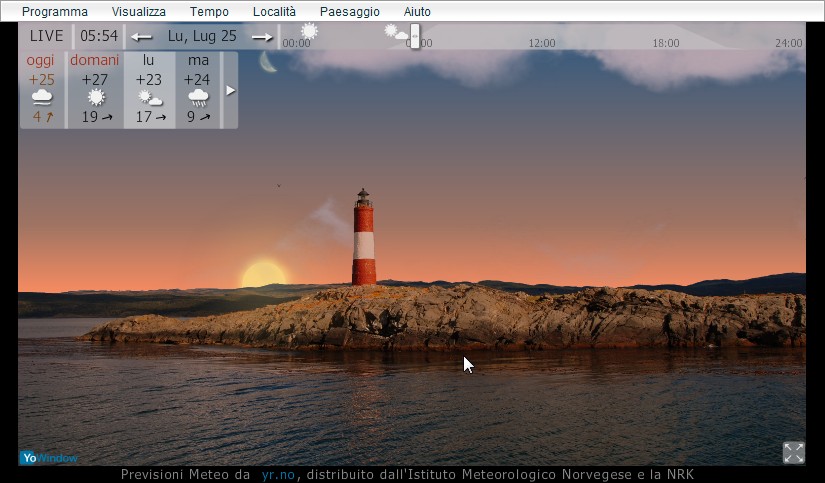
Task: Click the date Lu, Lug 25
Action: click(202, 36)
